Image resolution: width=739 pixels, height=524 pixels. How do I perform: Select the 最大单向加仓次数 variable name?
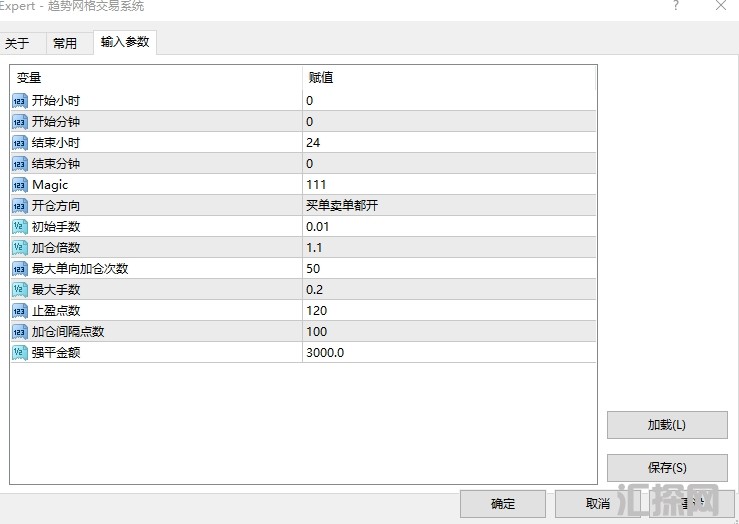(80, 269)
